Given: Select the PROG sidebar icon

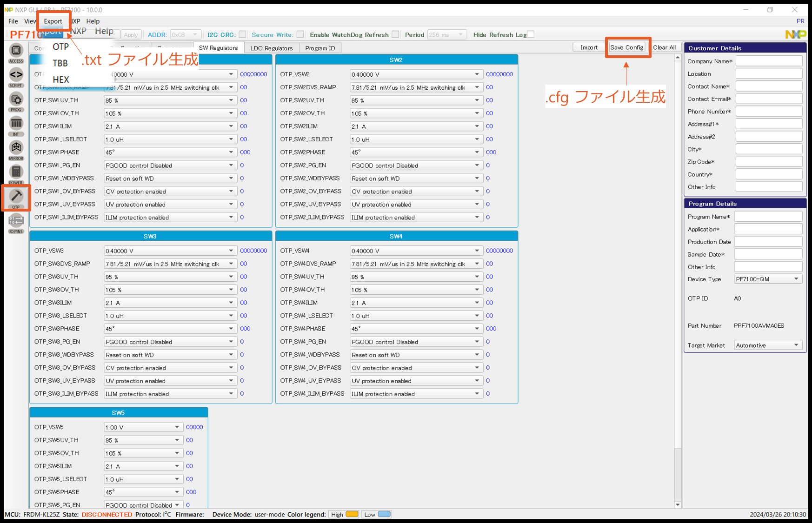Looking at the screenshot, I should point(16,100).
